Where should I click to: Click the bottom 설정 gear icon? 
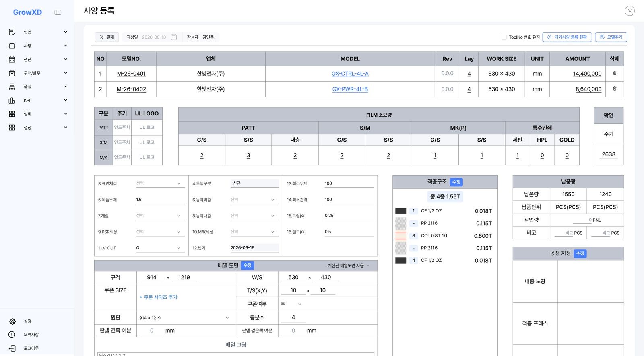[12, 321]
